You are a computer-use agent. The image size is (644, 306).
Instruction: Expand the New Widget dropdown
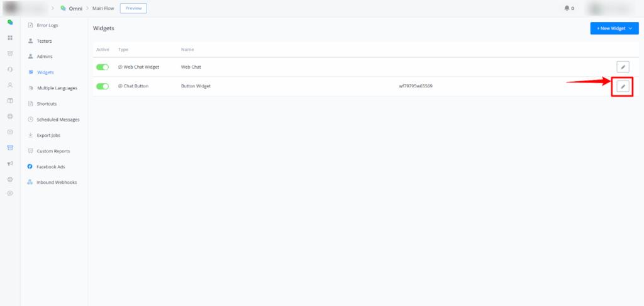pos(614,28)
